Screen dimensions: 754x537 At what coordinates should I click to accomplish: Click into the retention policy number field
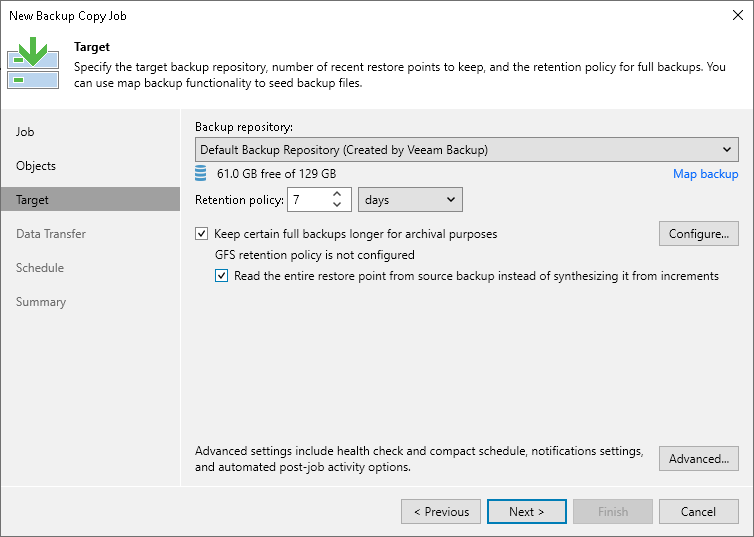coord(309,200)
